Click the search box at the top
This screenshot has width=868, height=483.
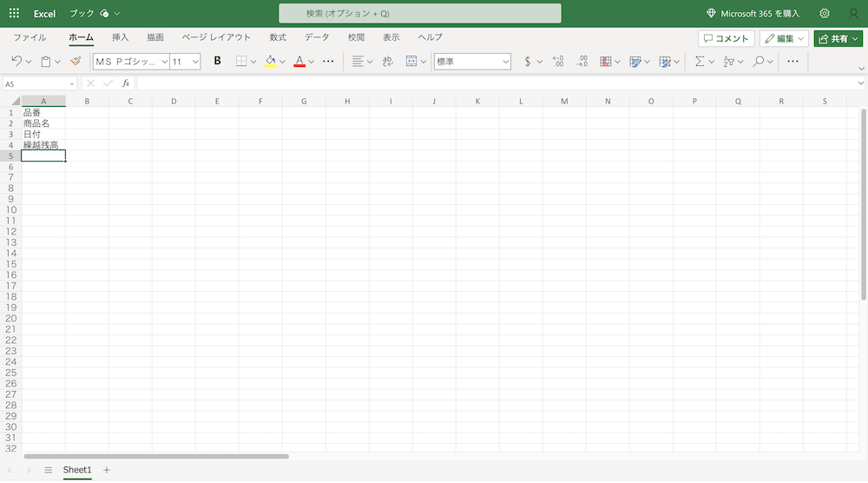419,14
